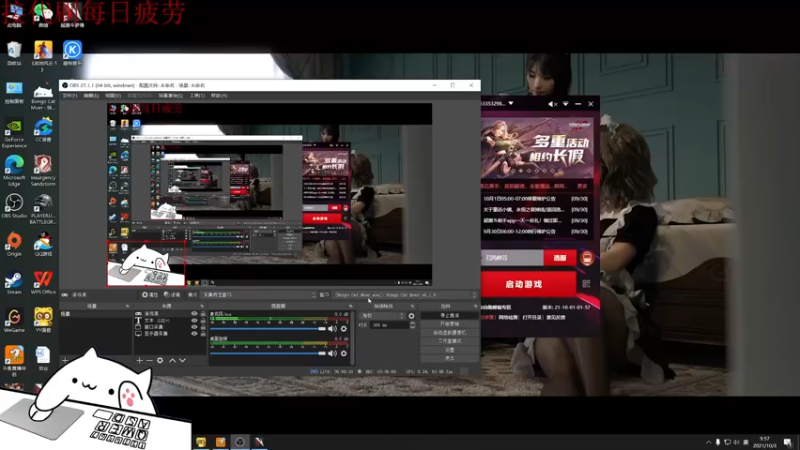The image size is (800, 450).
Task: Select the QQ游戏 desktop shortcut
Action: click(43, 244)
